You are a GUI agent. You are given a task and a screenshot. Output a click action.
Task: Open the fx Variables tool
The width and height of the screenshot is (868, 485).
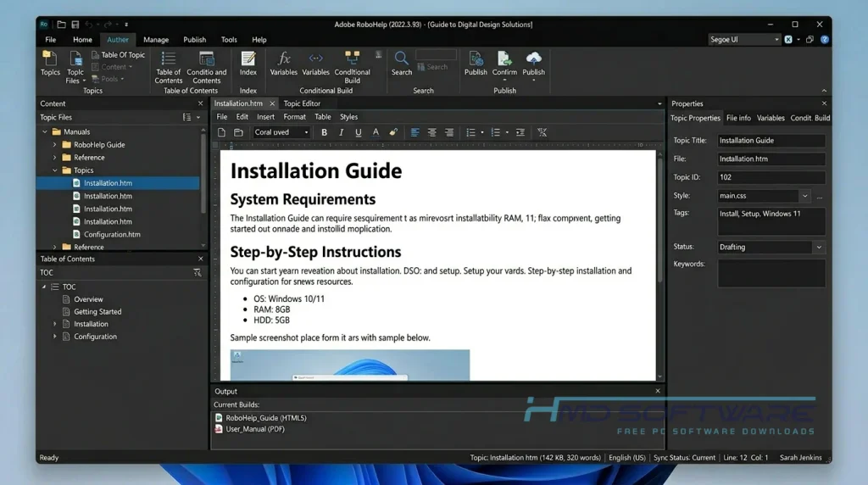(283, 59)
